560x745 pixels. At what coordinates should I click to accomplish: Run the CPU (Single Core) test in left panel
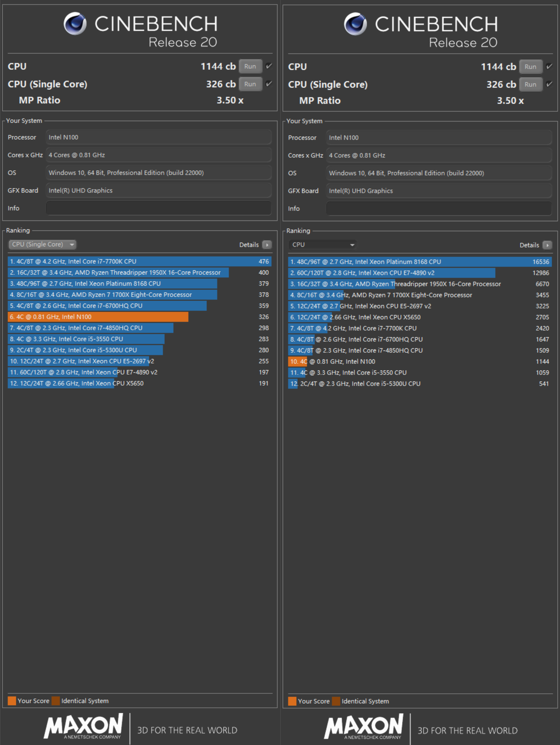coord(250,84)
